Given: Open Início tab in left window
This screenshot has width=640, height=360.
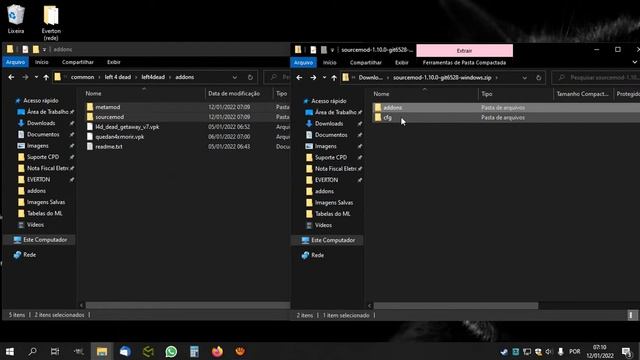Looking at the screenshot, I should [x=42, y=62].
